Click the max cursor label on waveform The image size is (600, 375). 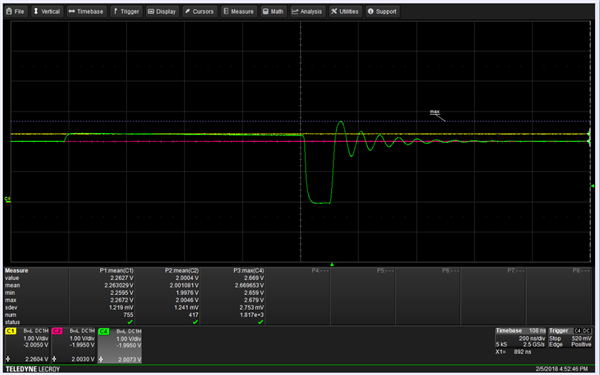pyautogui.click(x=435, y=112)
